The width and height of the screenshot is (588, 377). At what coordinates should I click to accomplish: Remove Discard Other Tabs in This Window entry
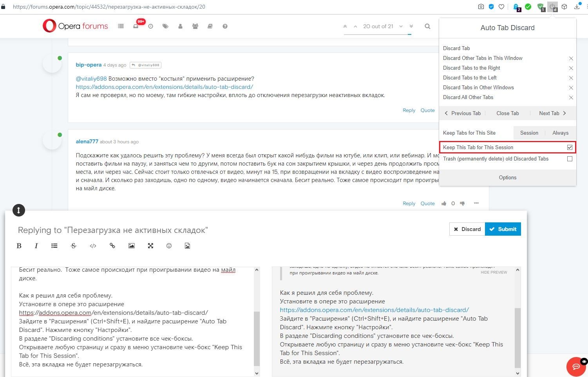point(571,58)
